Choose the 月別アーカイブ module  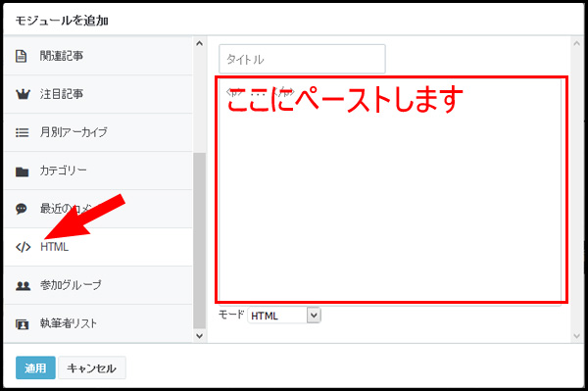coord(98,132)
